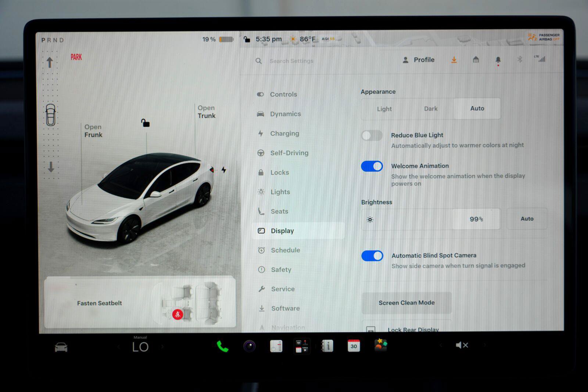Open notifications bell icon
Image resolution: width=588 pixels, height=392 pixels.
pyautogui.click(x=498, y=60)
